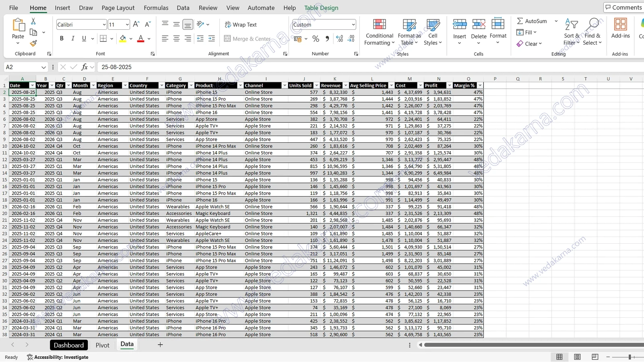Click in the formula bar showing 25-08-2025
Image resolution: width=644 pixels, height=362 pixels.
pos(370,67)
